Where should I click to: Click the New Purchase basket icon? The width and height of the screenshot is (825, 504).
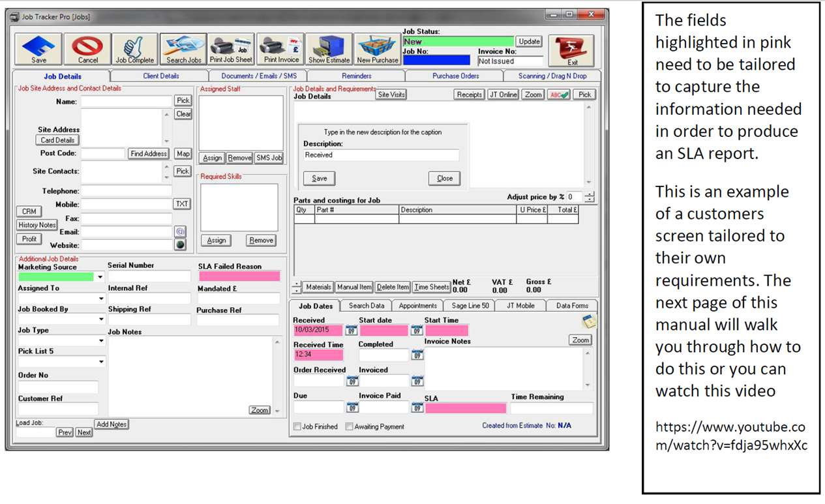[377, 50]
